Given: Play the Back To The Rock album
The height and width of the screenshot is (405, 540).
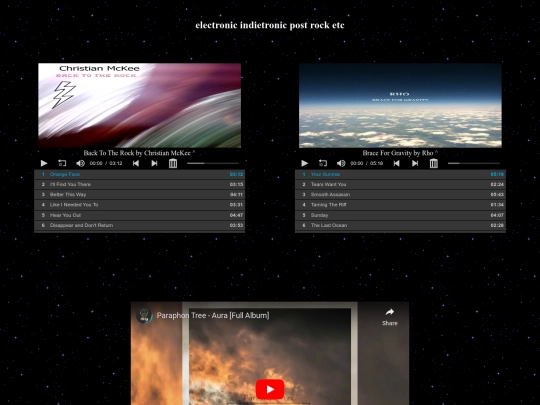Looking at the screenshot, I should coord(44,163).
